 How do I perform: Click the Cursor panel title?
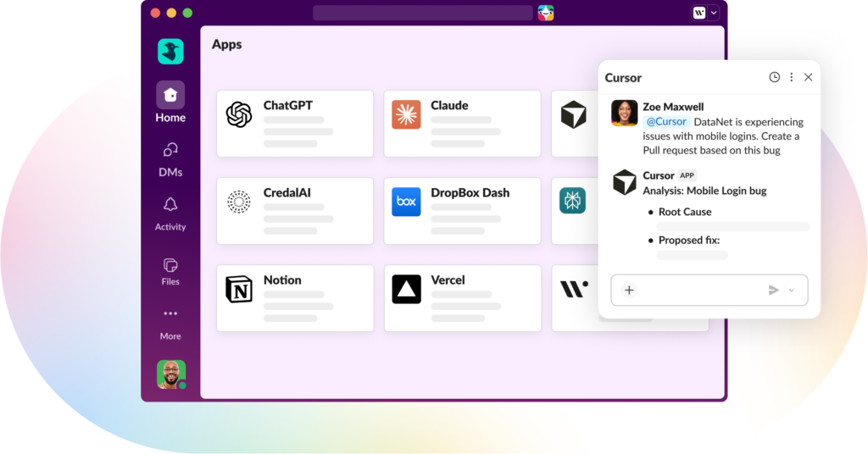click(623, 77)
